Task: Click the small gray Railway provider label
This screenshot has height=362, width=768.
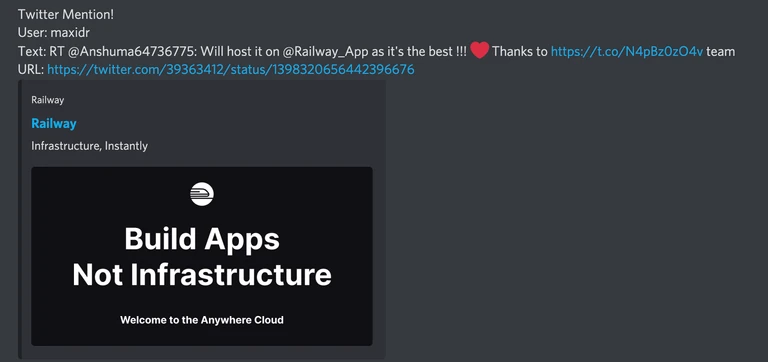Action: pos(48,100)
